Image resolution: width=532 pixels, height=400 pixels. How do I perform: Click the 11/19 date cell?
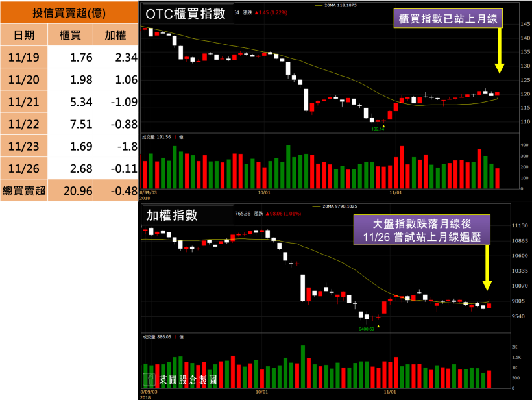point(24,57)
